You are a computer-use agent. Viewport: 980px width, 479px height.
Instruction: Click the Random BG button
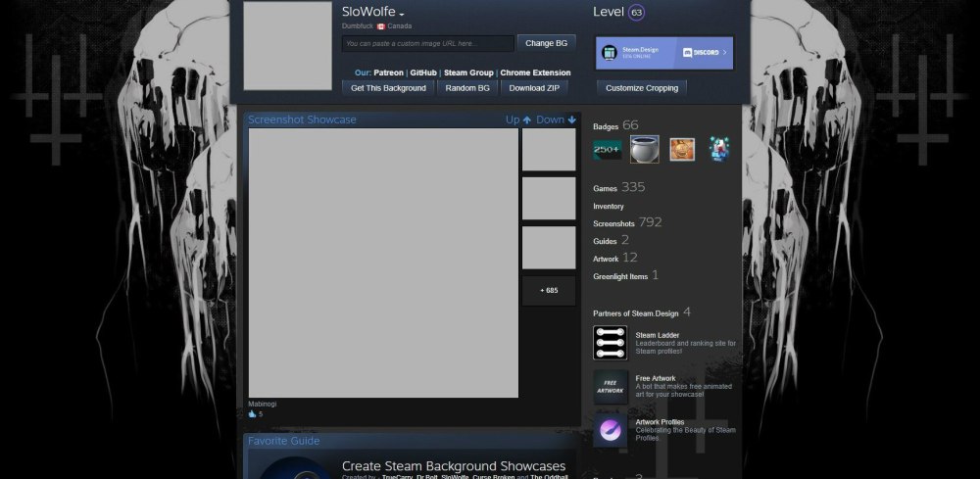pyautogui.click(x=467, y=88)
